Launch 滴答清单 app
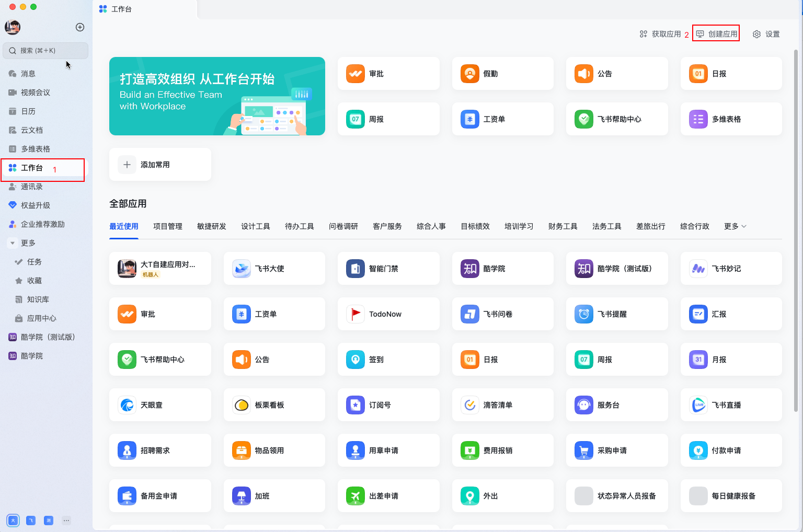The width and height of the screenshot is (803, 532). click(x=502, y=405)
